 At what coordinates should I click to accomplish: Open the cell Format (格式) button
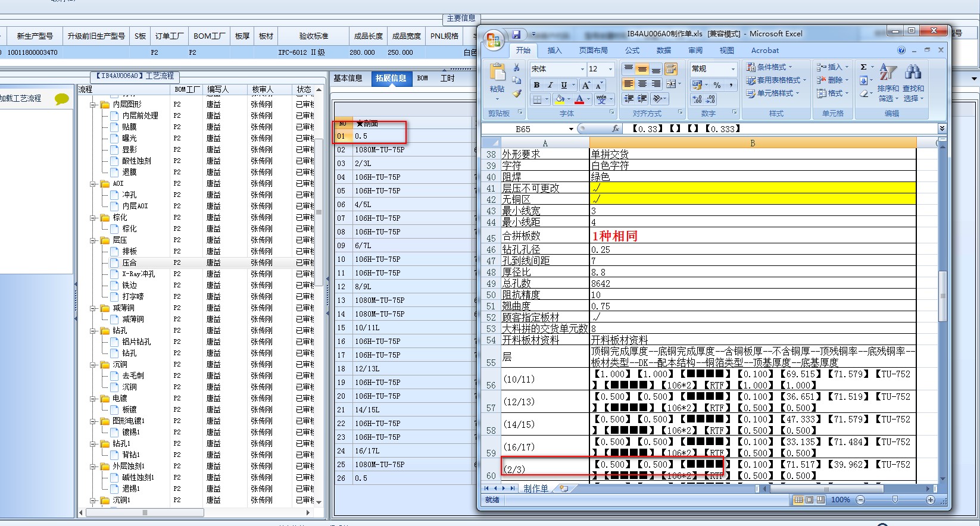coord(832,93)
